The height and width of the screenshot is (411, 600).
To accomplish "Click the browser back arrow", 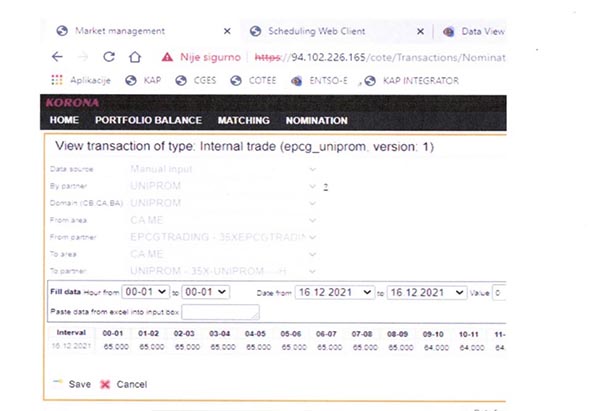I will pos(56,57).
